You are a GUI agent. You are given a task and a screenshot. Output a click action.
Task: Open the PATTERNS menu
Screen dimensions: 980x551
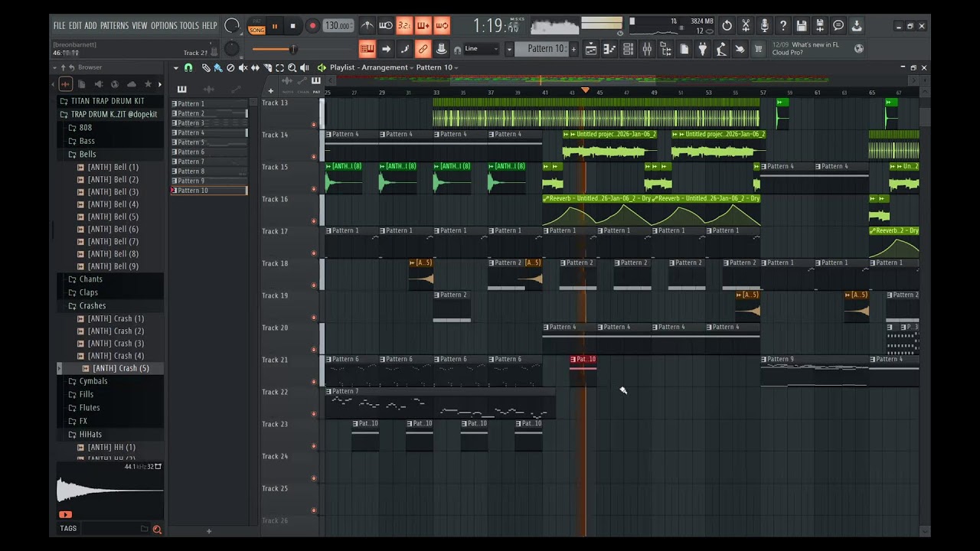click(x=114, y=26)
